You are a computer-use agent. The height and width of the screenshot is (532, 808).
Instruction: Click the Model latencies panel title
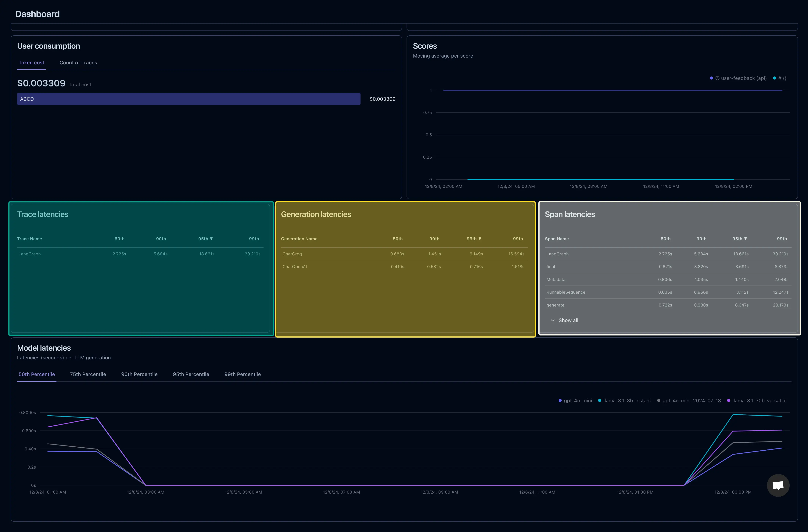(x=44, y=348)
